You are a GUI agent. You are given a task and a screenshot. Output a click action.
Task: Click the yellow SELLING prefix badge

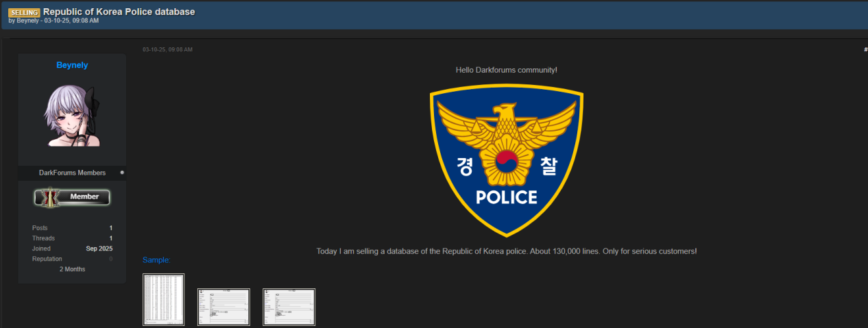(25, 12)
